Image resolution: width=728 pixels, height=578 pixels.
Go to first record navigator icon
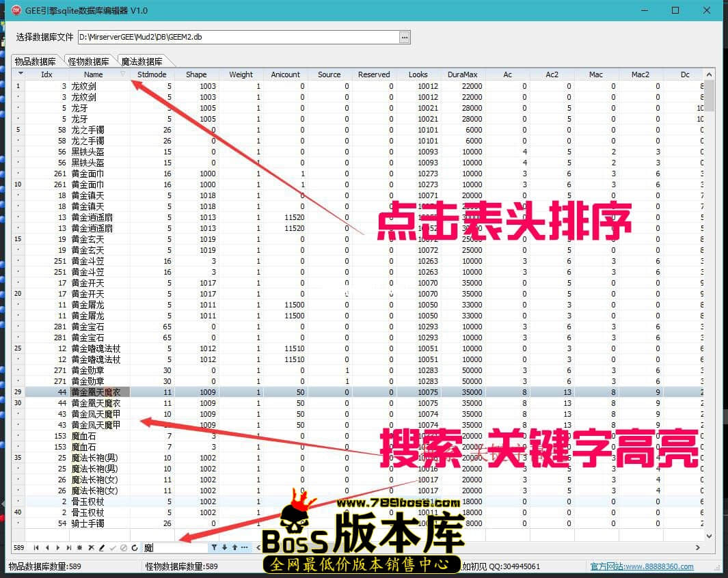pyautogui.click(x=36, y=548)
